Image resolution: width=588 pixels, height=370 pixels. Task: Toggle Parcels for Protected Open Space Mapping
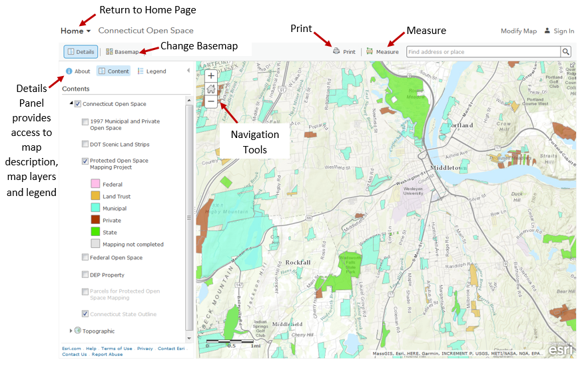tap(85, 291)
